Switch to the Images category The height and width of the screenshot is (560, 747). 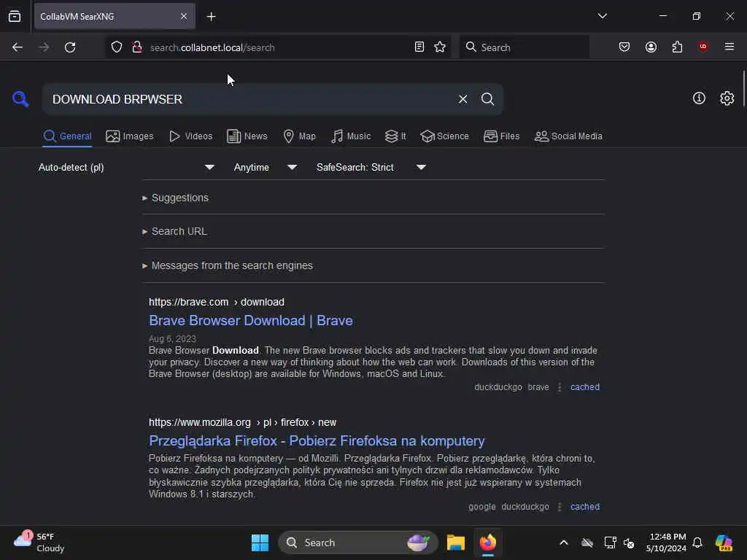130,136
